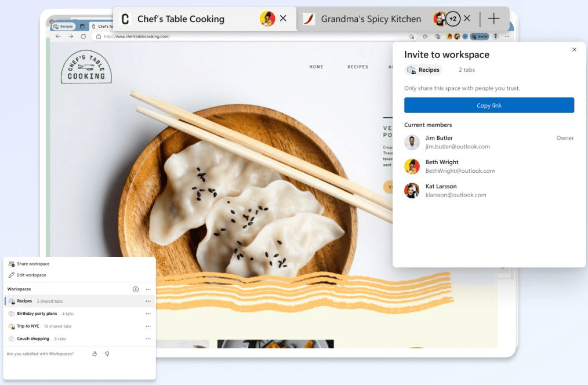
Task: Click the Trip to NYC workspace icon
Action: (12, 326)
